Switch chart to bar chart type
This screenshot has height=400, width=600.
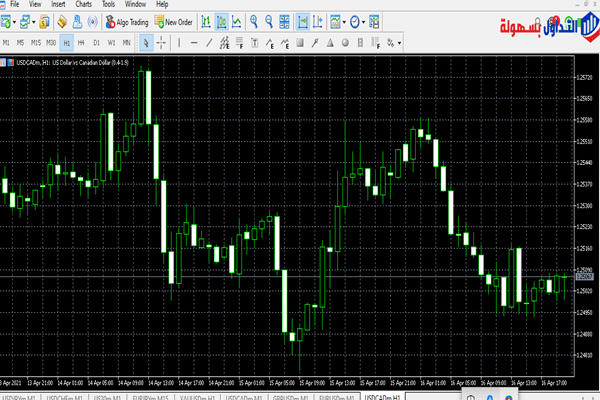point(206,21)
